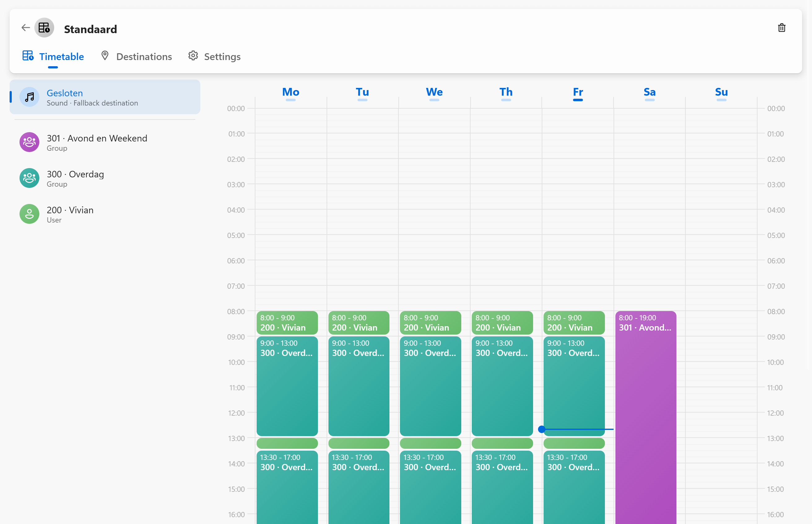The width and height of the screenshot is (812, 524).
Task: Open Saturday 8:00 - 19:00 Avond block
Action: [x=646, y=418]
